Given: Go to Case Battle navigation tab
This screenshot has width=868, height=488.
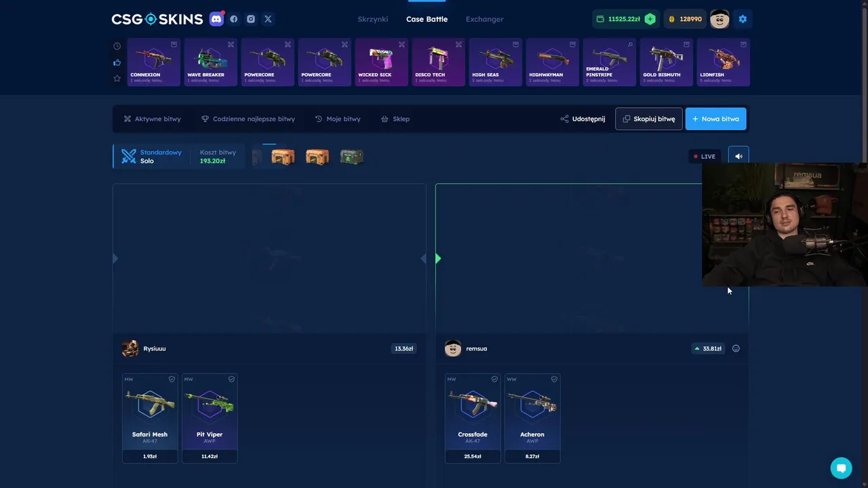Looking at the screenshot, I should tap(427, 19).
